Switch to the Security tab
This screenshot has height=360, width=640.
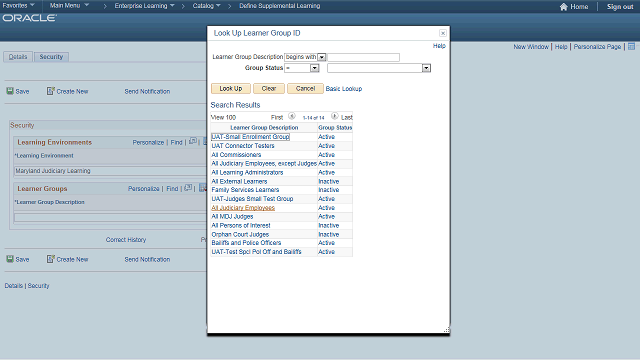[x=51, y=57]
